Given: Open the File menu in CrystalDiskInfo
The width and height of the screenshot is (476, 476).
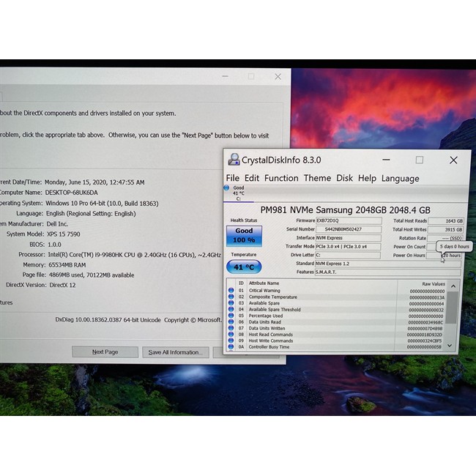Looking at the screenshot, I should [233, 178].
